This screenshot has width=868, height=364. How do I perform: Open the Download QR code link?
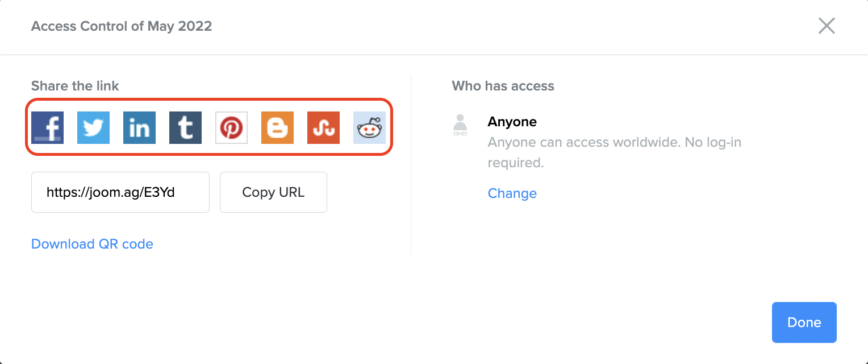[92, 244]
